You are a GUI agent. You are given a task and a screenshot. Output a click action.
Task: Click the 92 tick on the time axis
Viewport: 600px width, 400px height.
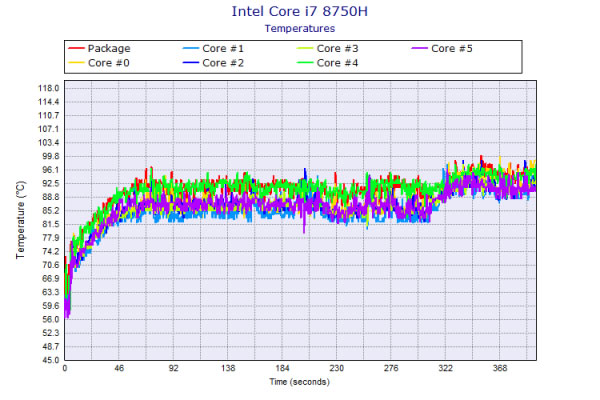pos(173,368)
